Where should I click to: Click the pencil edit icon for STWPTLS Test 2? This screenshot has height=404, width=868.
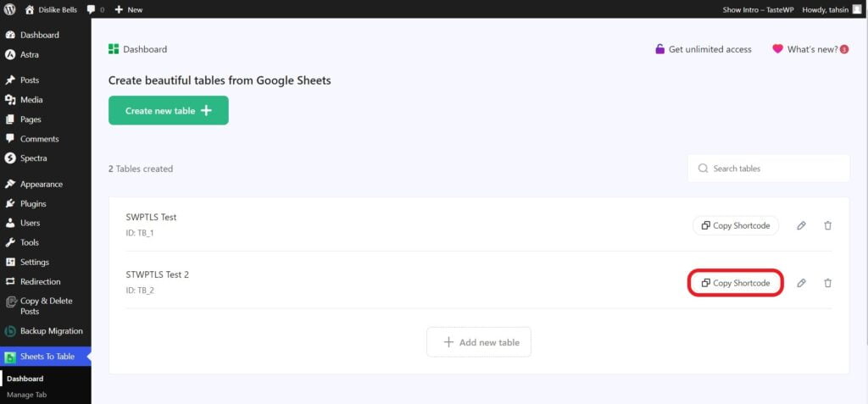(x=801, y=283)
